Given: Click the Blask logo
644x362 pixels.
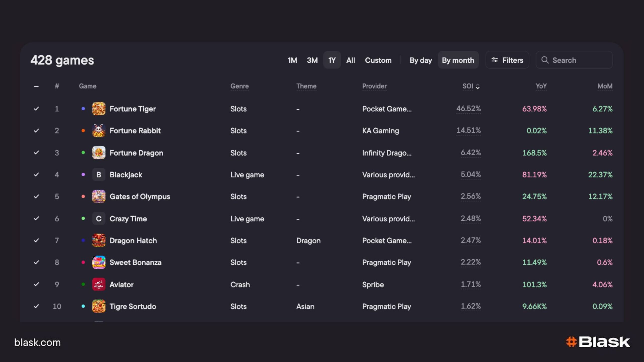Looking at the screenshot, I should [x=598, y=342].
